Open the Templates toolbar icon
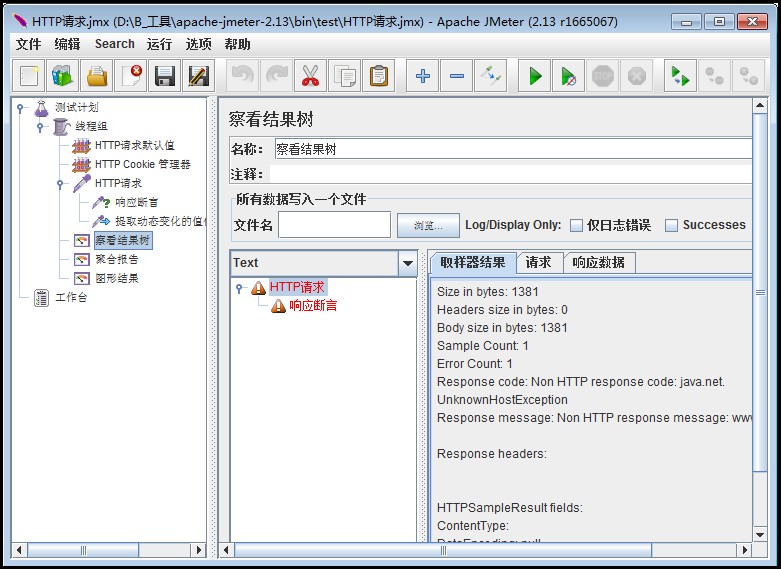 (63, 76)
